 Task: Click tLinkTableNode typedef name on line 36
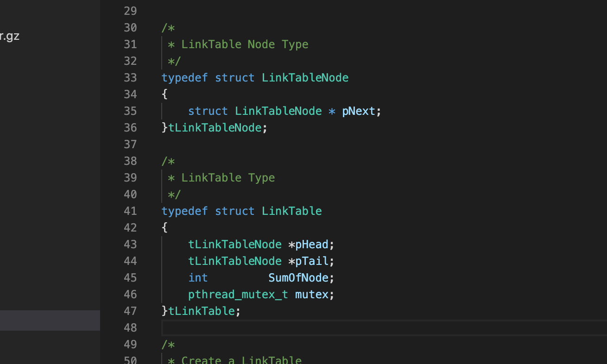tap(215, 128)
